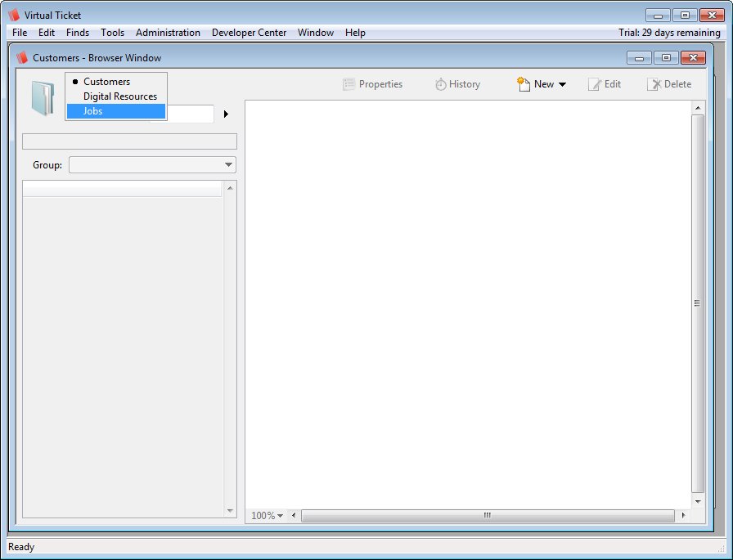The height and width of the screenshot is (560, 733).
Task: Click the preview pane scroll left arrow
Action: tap(294, 516)
